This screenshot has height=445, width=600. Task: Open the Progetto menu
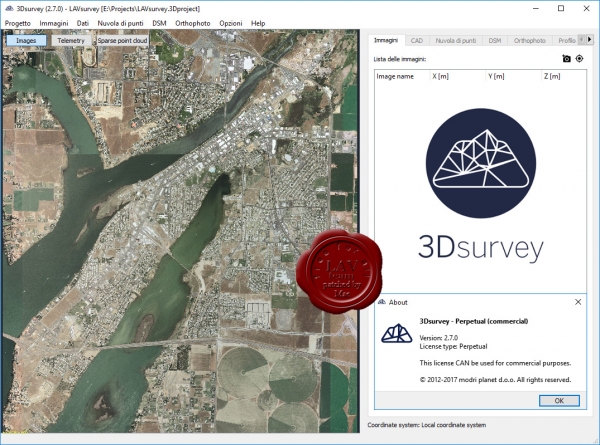18,23
